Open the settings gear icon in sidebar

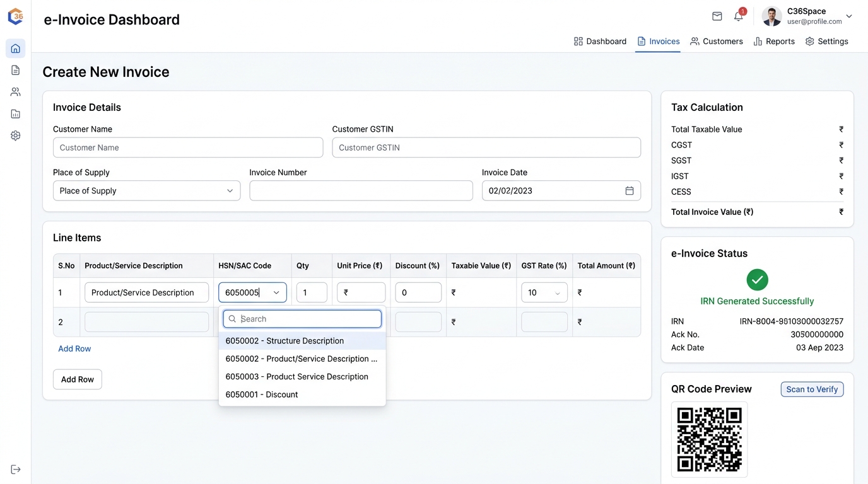16,135
